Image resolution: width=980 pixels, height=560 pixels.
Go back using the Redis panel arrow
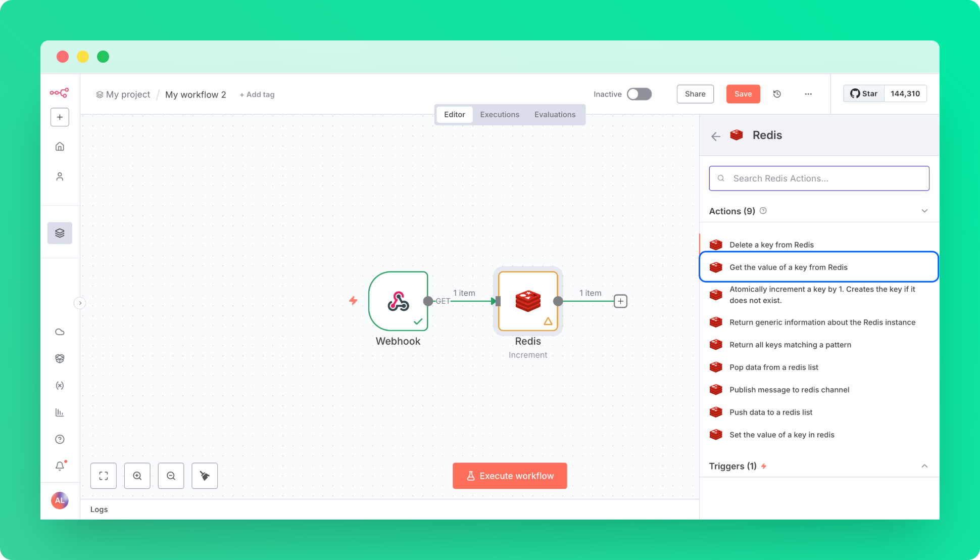(x=715, y=136)
